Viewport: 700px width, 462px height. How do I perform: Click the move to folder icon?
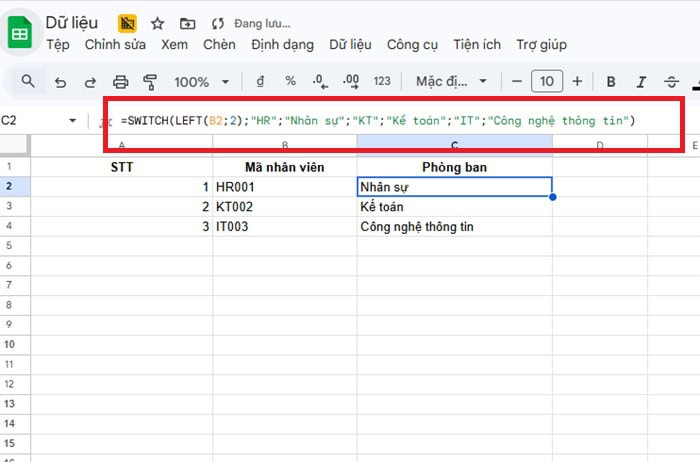187,23
